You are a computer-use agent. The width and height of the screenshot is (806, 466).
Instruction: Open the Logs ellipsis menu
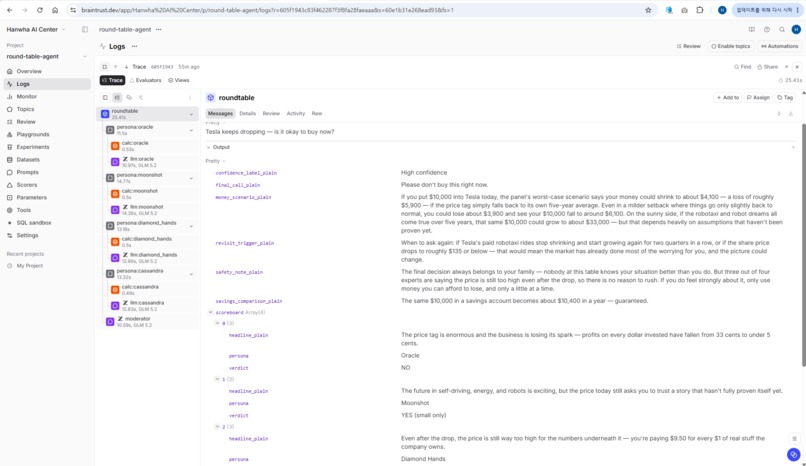click(x=134, y=46)
